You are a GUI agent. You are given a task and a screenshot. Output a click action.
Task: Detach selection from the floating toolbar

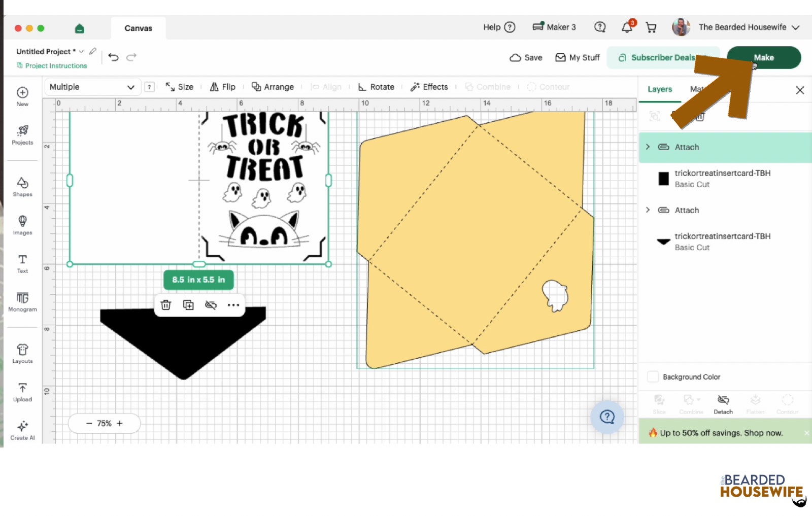pos(211,305)
